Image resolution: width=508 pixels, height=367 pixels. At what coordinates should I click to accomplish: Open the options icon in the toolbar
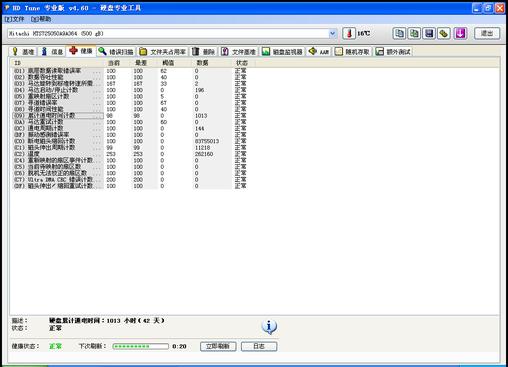tap(444, 33)
